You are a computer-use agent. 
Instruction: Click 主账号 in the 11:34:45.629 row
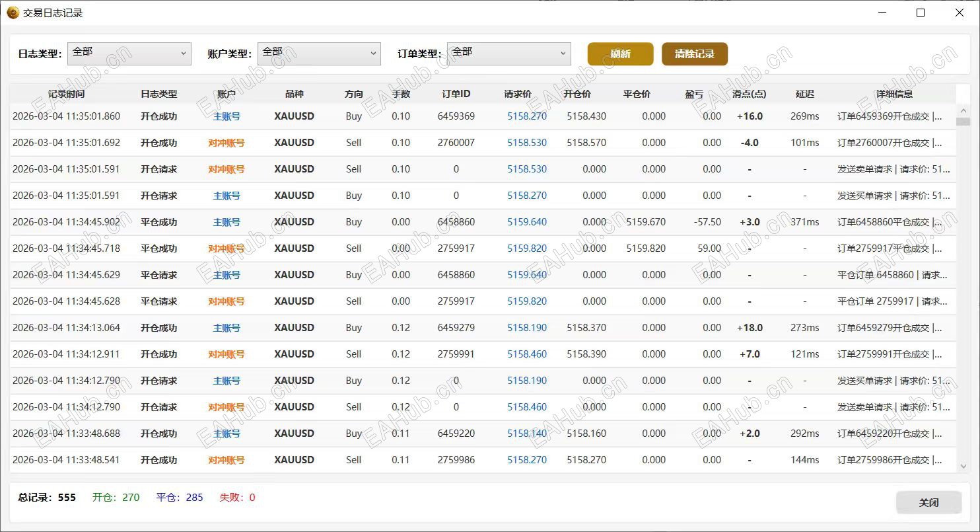point(227,275)
